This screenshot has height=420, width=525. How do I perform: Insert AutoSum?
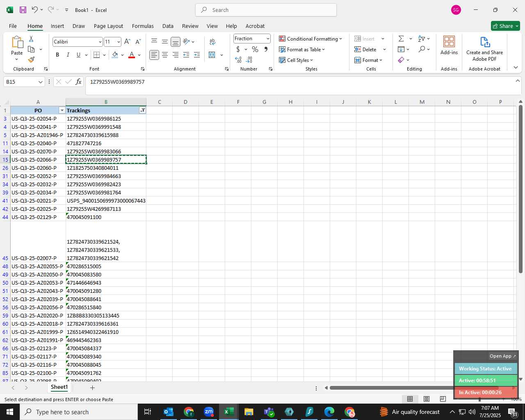coord(401,39)
